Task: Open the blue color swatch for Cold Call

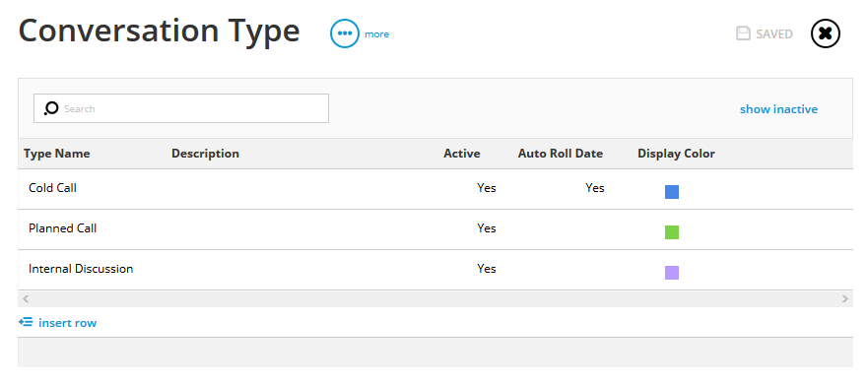Action: [672, 192]
